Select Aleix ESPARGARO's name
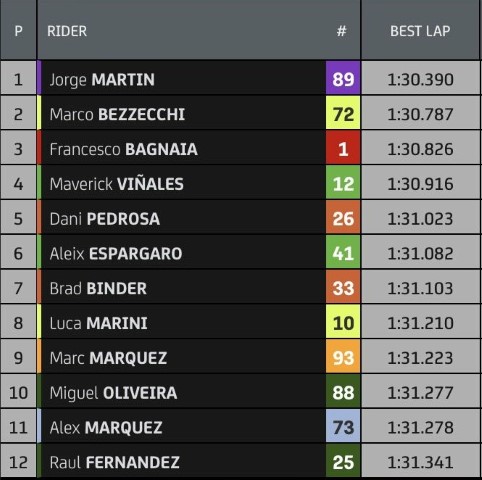 [116, 254]
